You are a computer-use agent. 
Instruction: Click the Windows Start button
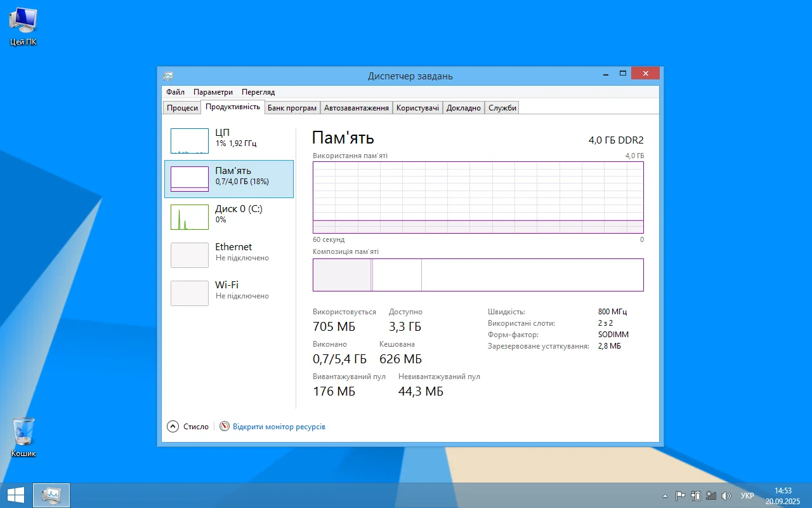[16, 495]
